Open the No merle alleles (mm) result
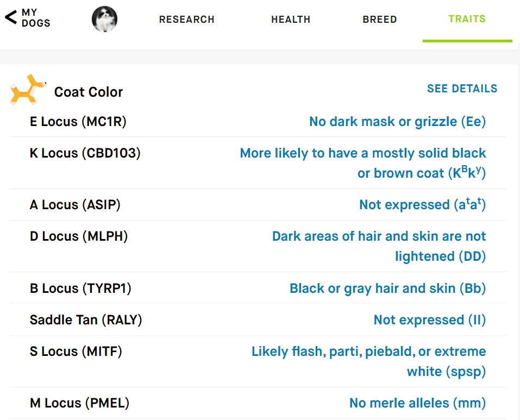 (417, 403)
